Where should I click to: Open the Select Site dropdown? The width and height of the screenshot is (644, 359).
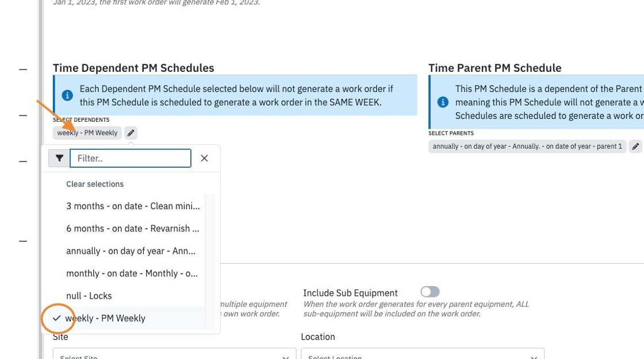click(x=175, y=354)
